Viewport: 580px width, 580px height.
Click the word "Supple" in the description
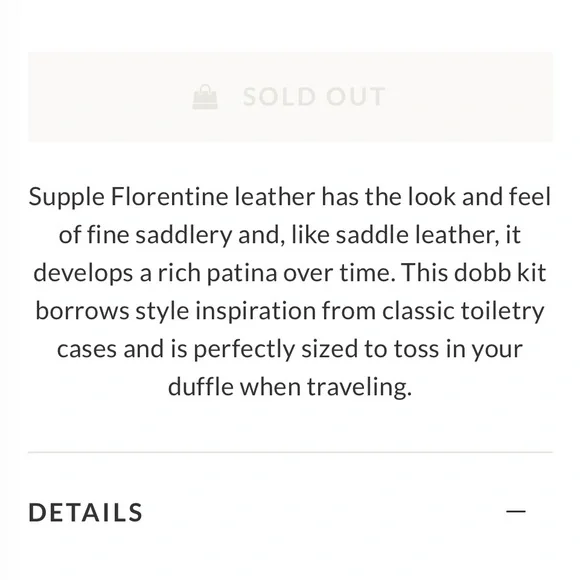(x=67, y=198)
